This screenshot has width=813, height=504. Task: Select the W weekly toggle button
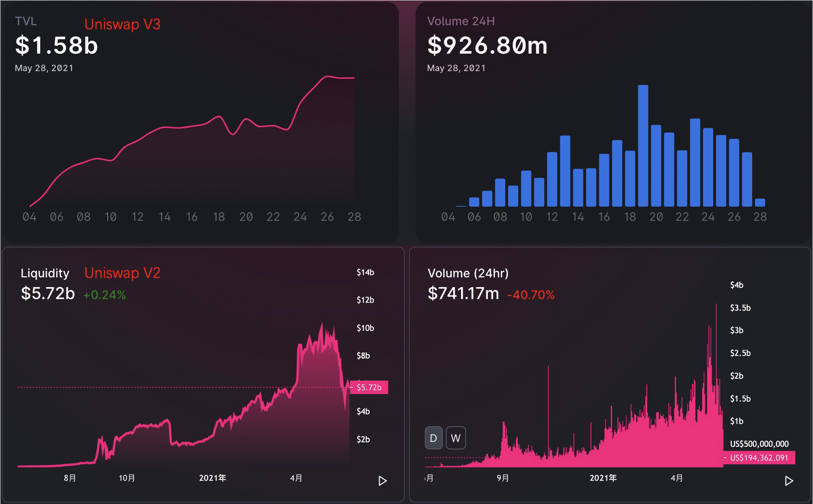point(456,438)
